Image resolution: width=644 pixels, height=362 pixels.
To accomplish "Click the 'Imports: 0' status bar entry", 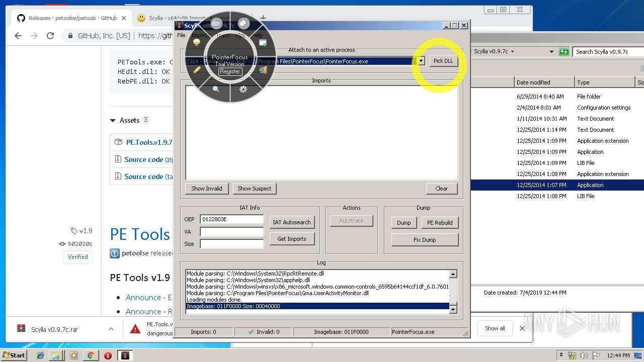I will coord(204,332).
